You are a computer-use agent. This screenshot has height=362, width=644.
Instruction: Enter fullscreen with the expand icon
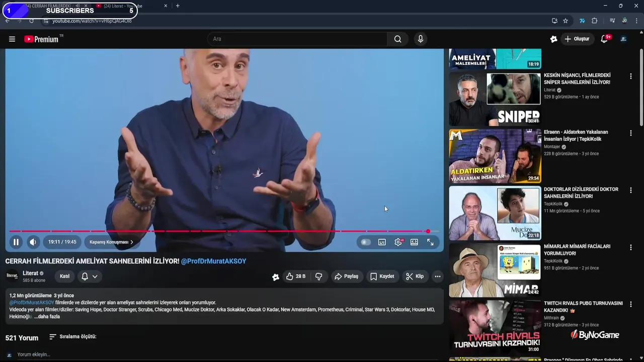430,242
